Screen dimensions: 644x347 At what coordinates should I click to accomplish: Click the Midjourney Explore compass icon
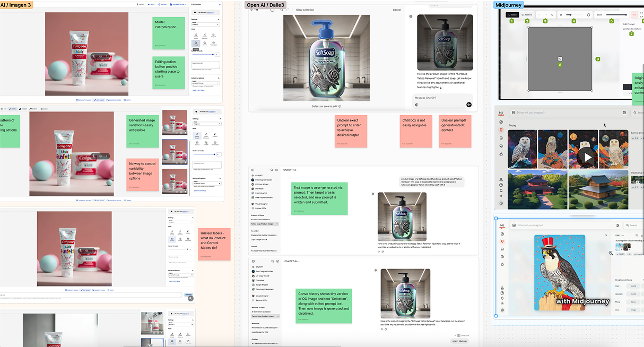tap(501, 122)
